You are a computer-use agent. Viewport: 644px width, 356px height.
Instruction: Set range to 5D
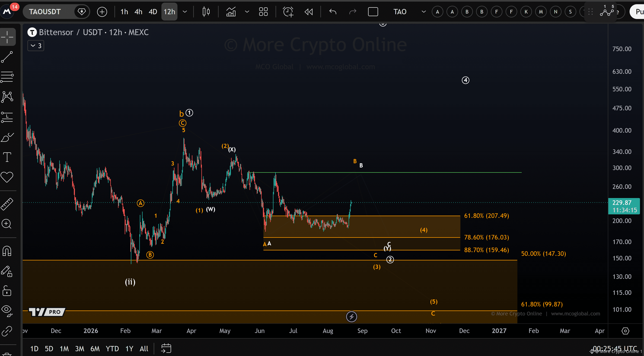click(49, 348)
